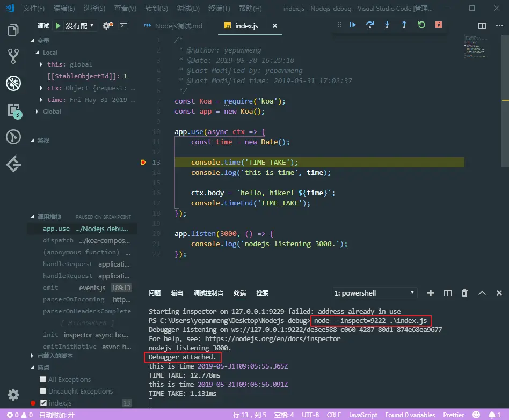This screenshot has width=509, height=420.
Task: Open the Terminal (T) menu
Action: pos(219,8)
